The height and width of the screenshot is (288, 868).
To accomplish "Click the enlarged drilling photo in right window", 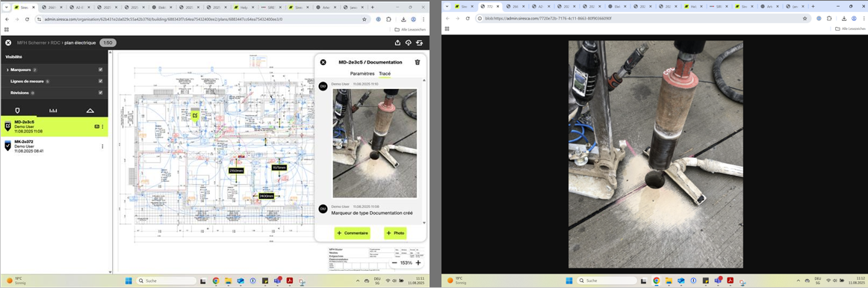I will [655, 154].
